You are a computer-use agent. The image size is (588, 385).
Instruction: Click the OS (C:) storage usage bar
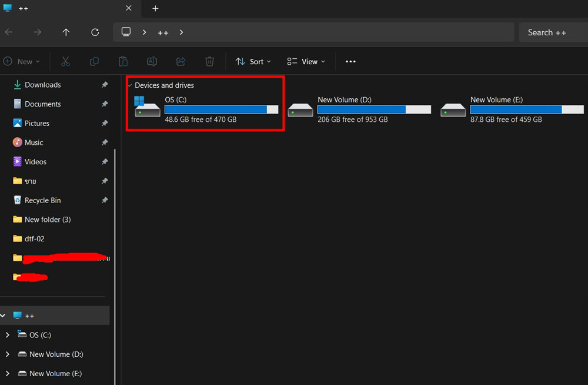coord(222,109)
